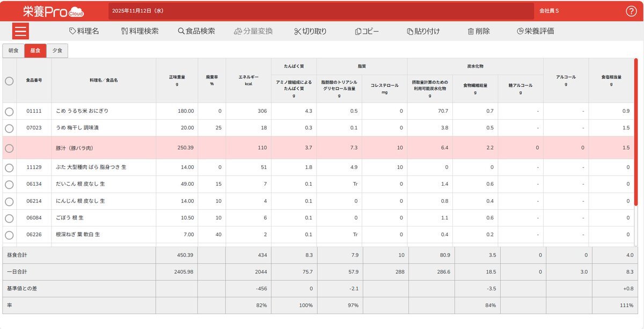Switch to the 夕食 tab
644x329 pixels.
57,51
